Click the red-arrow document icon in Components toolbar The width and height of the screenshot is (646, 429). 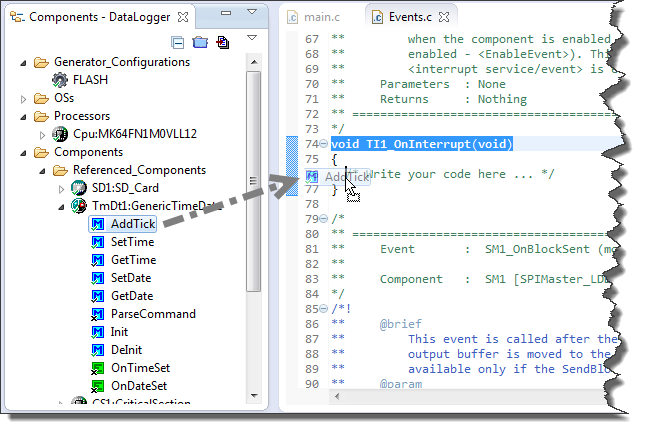pos(222,42)
